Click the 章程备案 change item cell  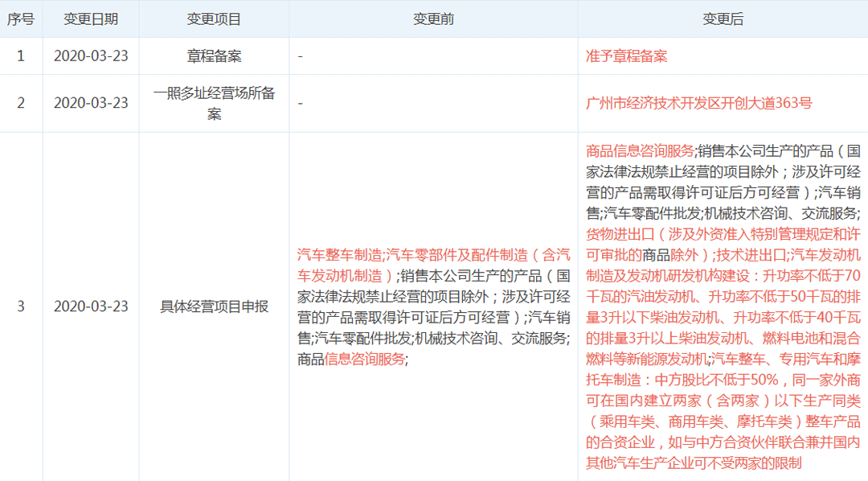[214, 56]
